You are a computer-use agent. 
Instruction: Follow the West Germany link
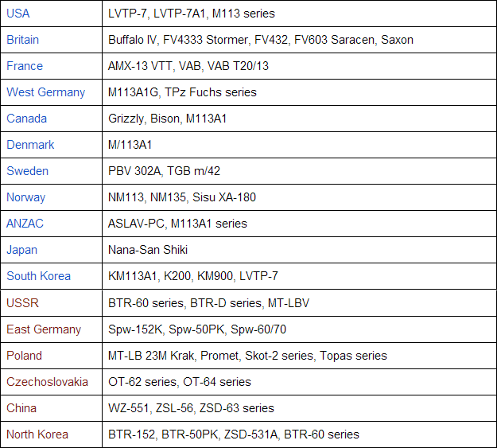point(46,92)
